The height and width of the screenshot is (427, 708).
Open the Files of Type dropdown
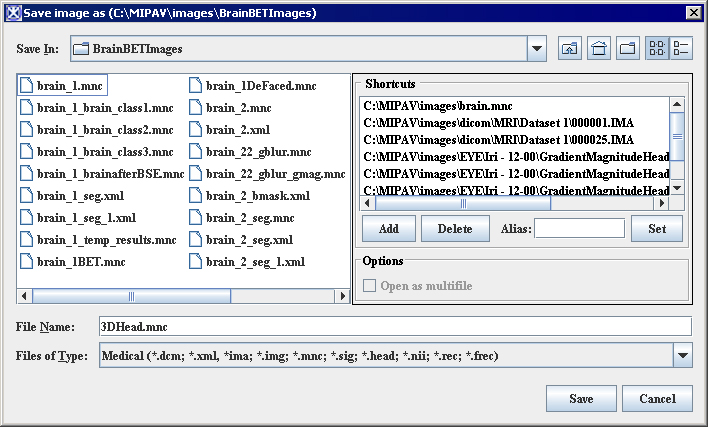pos(682,355)
